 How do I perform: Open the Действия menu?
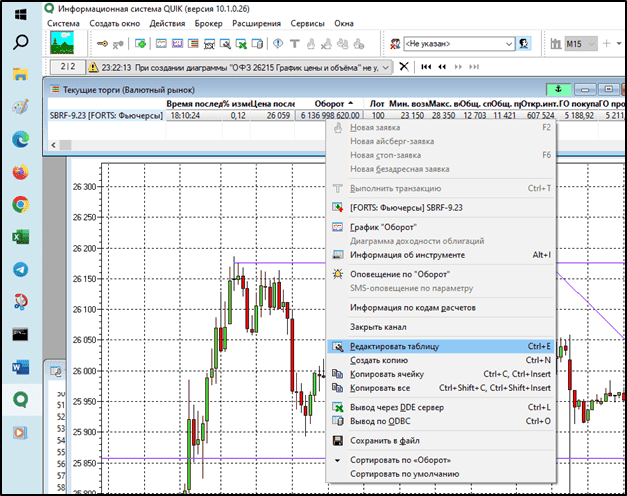point(167,23)
